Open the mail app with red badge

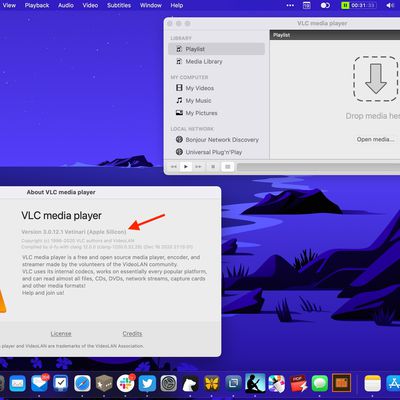point(39,384)
